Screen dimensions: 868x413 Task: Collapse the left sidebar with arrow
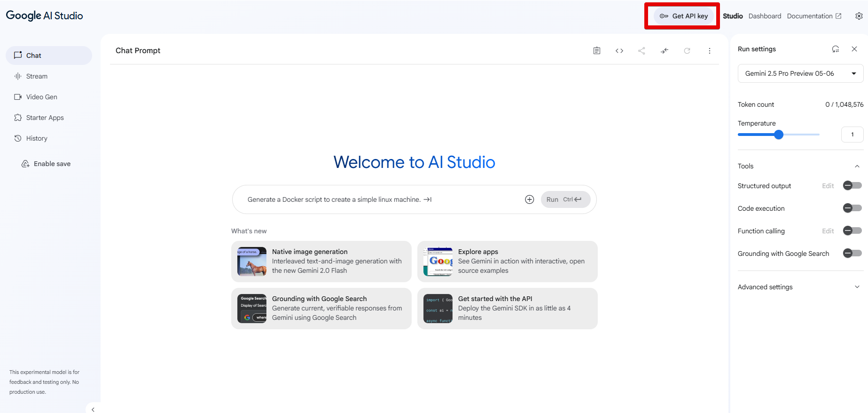coord(93,409)
